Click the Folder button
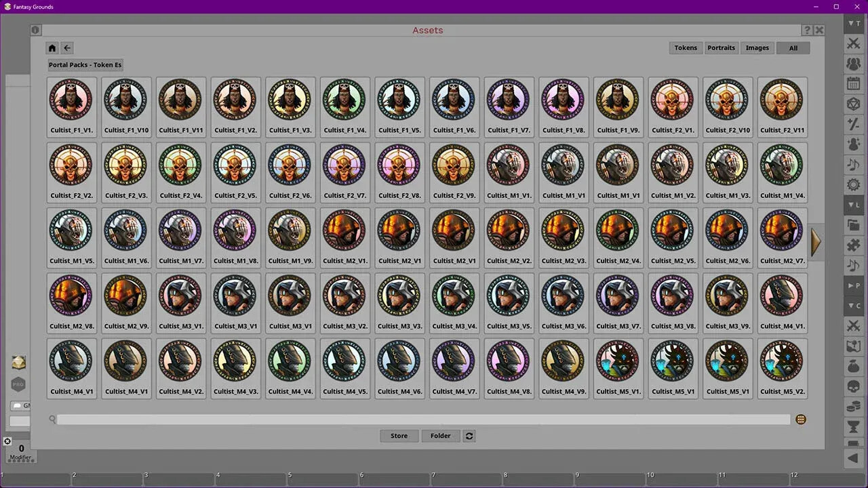The image size is (868, 488). pos(440,436)
